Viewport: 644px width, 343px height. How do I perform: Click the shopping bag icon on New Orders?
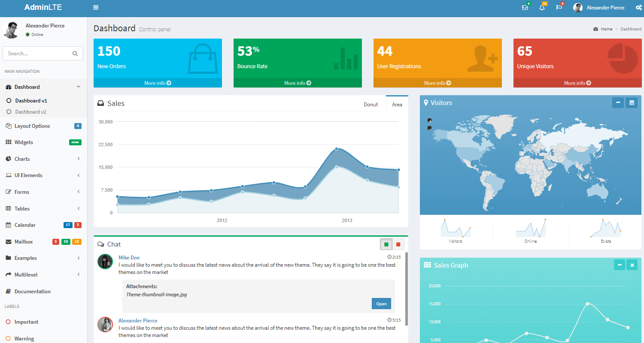click(203, 58)
